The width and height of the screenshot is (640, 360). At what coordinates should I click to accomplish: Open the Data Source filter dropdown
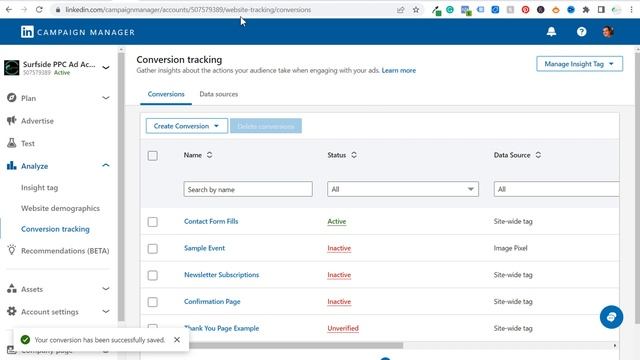tap(556, 189)
